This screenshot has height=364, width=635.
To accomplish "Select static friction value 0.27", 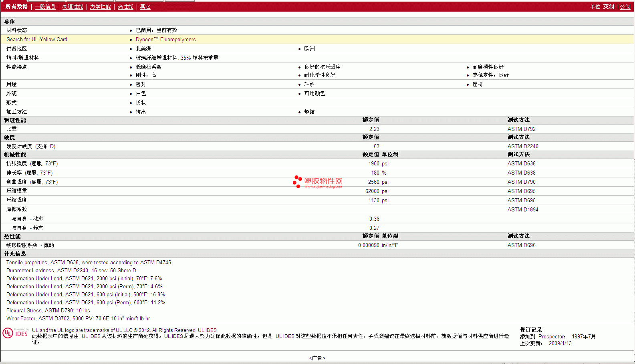I will 374,228.
